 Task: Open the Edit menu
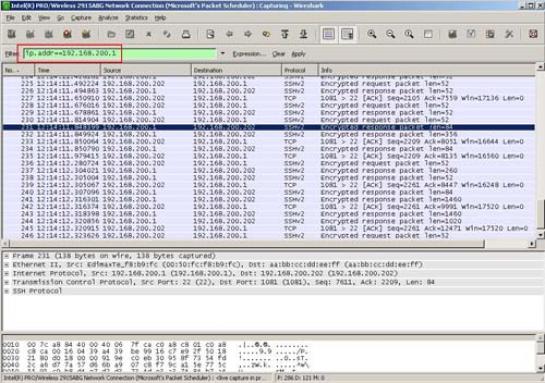(26, 18)
